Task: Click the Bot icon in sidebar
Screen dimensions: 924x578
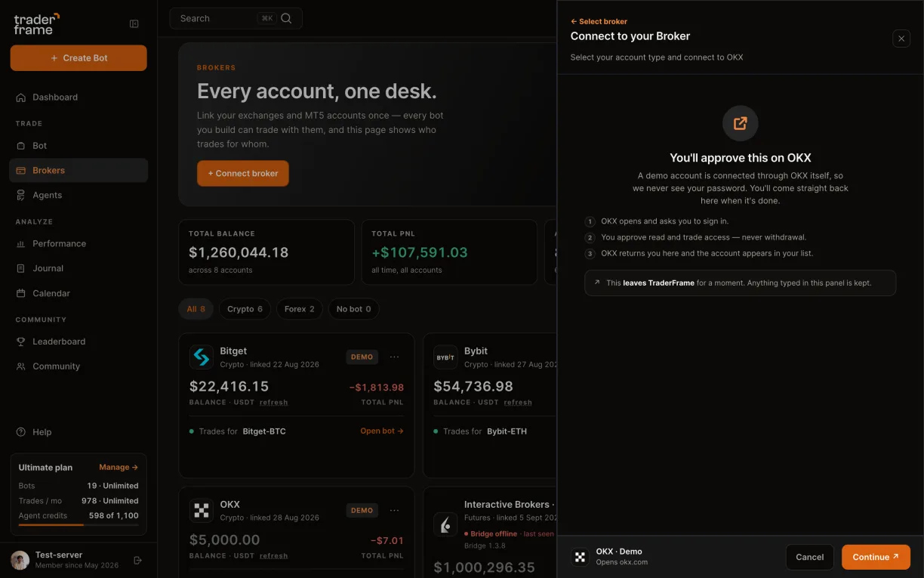Action: point(21,146)
